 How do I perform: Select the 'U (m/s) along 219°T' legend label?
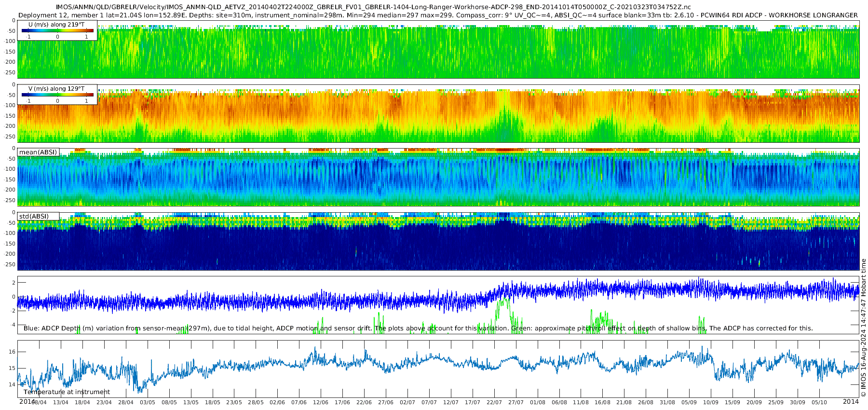tap(56, 25)
